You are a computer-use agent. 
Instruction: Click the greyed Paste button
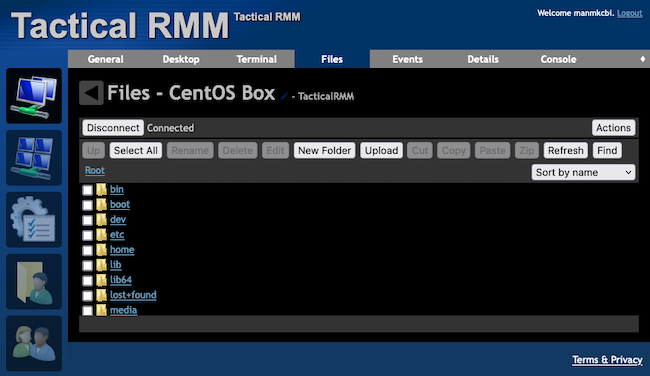tap(492, 150)
